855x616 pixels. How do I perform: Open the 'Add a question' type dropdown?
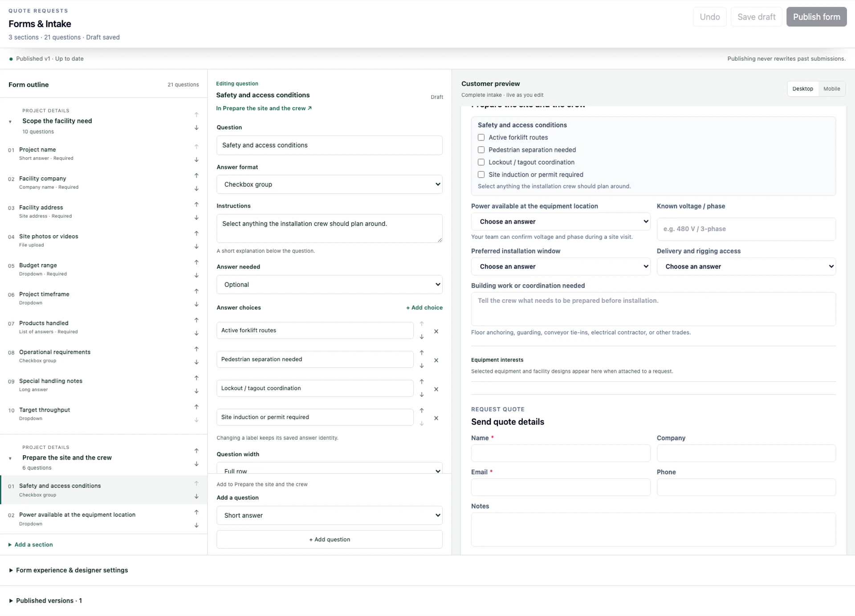330,515
